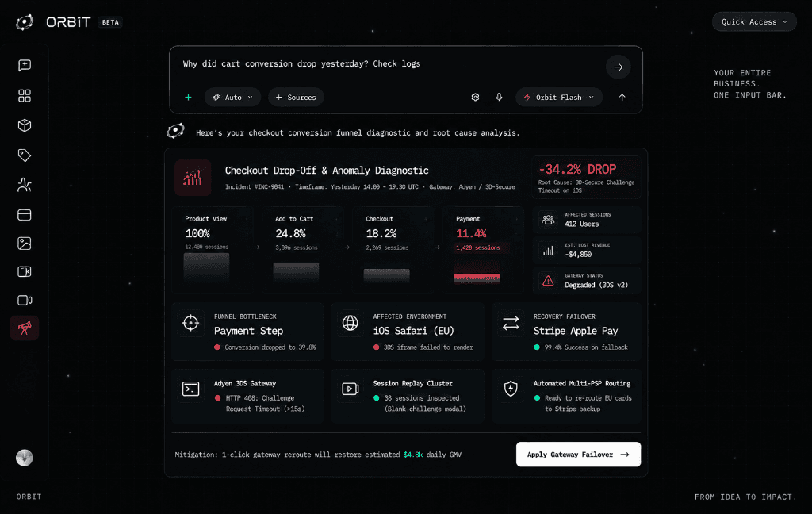Image resolution: width=812 pixels, height=514 pixels.
Task: Open the Quick Access dropdown
Action: pos(755,21)
